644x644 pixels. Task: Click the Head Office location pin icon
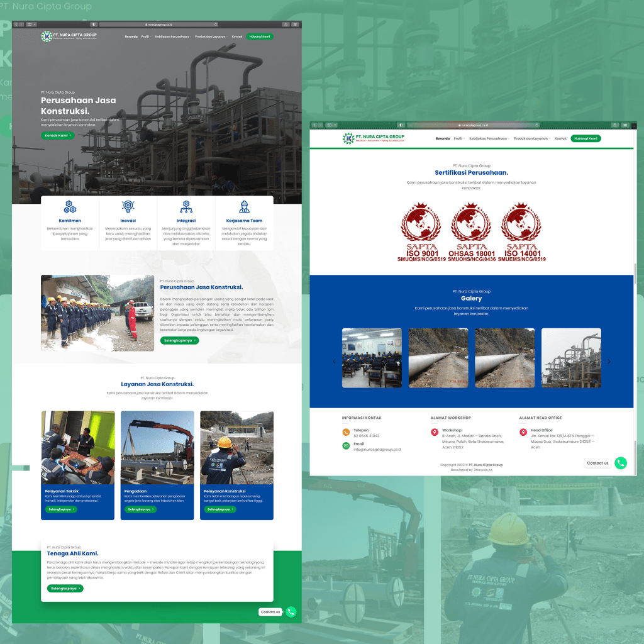523,432
